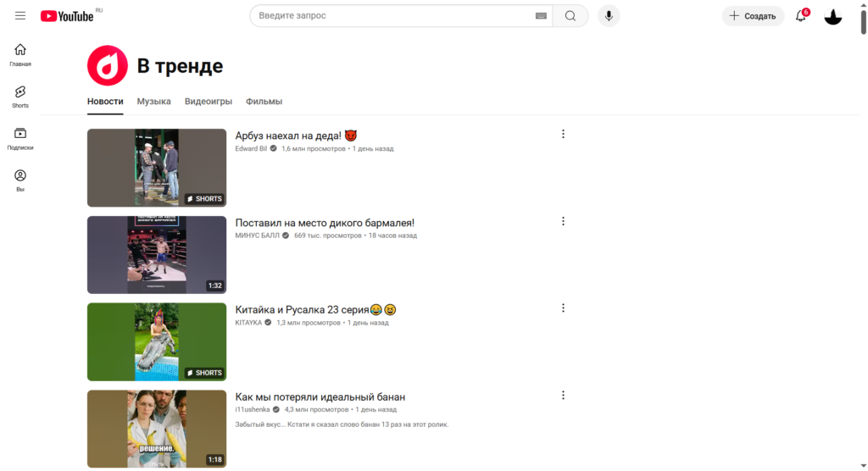Open the on-screen keyboard icon in search

click(x=541, y=16)
